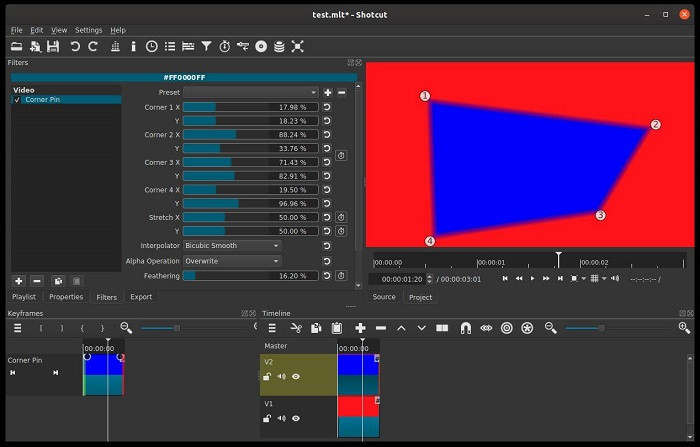Screen dimensions: 700x447
Task: Mute the V1 track audio
Action: tap(281, 418)
